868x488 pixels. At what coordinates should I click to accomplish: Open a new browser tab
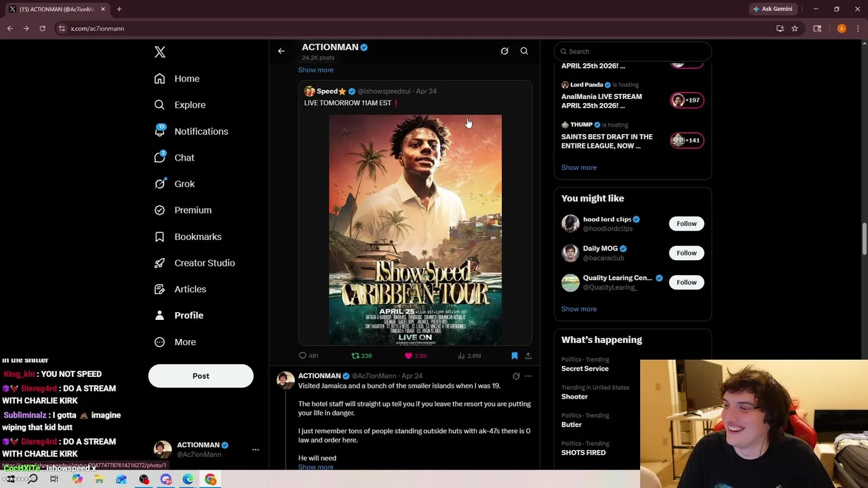[119, 9]
